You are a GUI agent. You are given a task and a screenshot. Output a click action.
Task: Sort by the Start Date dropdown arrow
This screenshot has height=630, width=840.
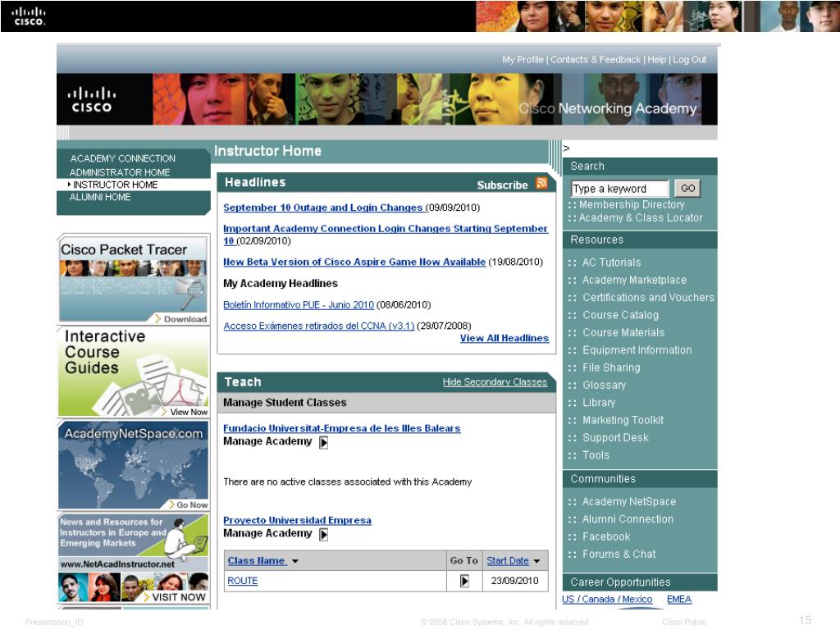point(536,561)
